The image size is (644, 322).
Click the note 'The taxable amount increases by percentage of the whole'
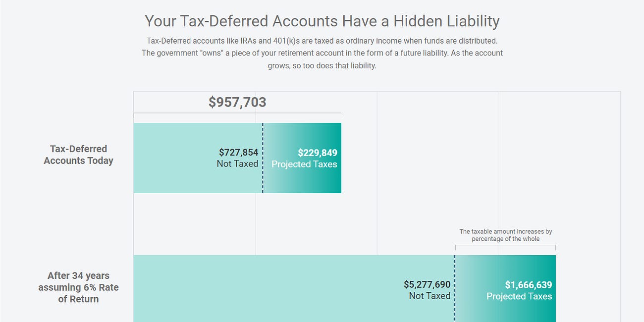pyautogui.click(x=505, y=235)
